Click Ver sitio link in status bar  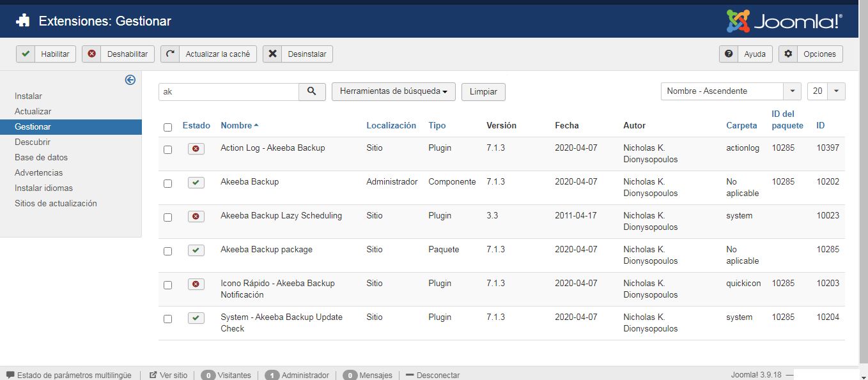(x=174, y=376)
